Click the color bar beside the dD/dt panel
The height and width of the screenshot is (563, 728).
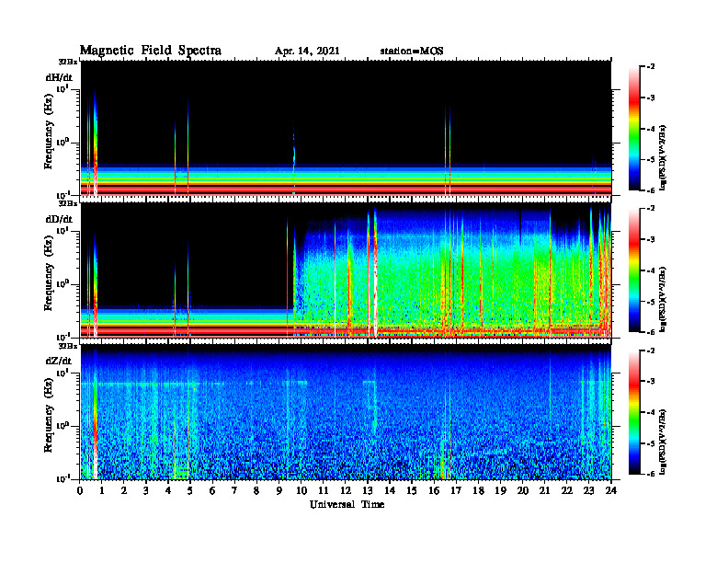(633, 270)
